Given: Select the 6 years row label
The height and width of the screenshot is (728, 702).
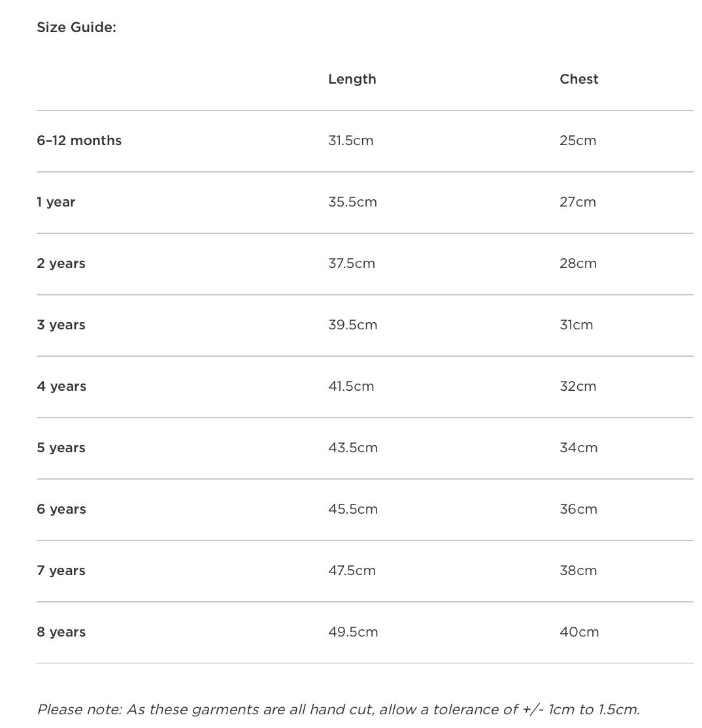Looking at the screenshot, I should point(61,509).
